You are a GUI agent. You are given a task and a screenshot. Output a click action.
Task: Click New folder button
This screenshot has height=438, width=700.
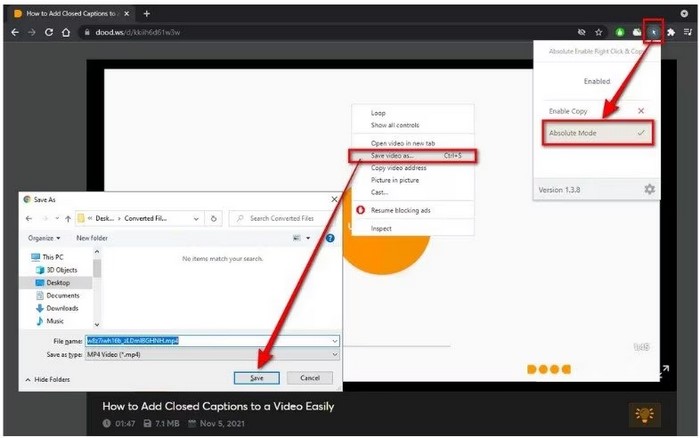click(92, 238)
